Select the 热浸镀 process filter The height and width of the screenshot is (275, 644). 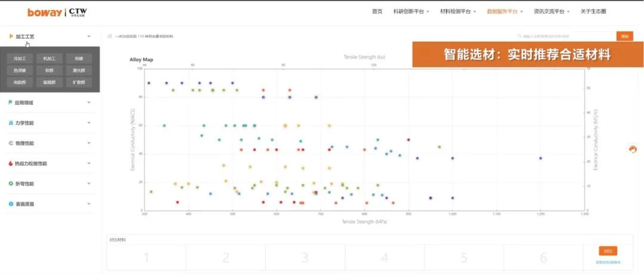pos(20,70)
